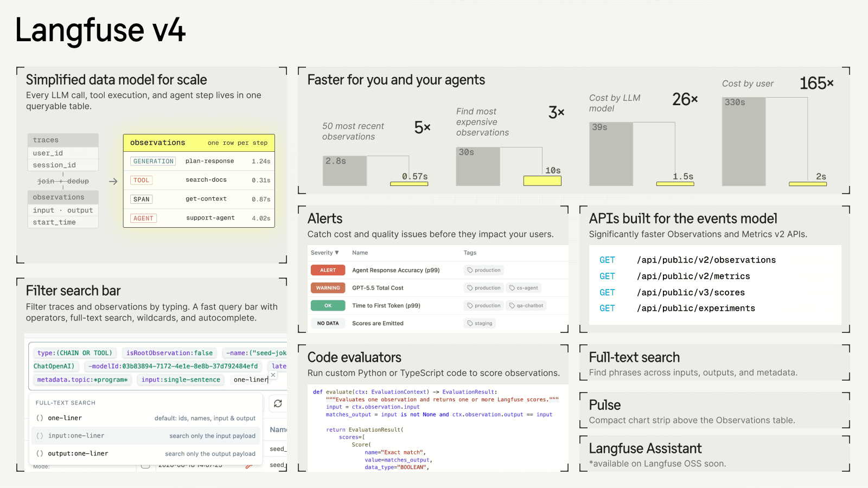Clear the filter search bar with the X

273,375
